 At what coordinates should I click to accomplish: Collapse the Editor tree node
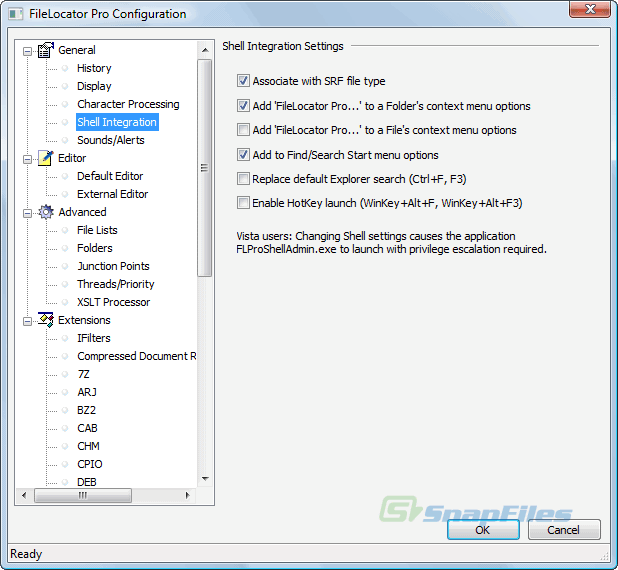(27, 159)
